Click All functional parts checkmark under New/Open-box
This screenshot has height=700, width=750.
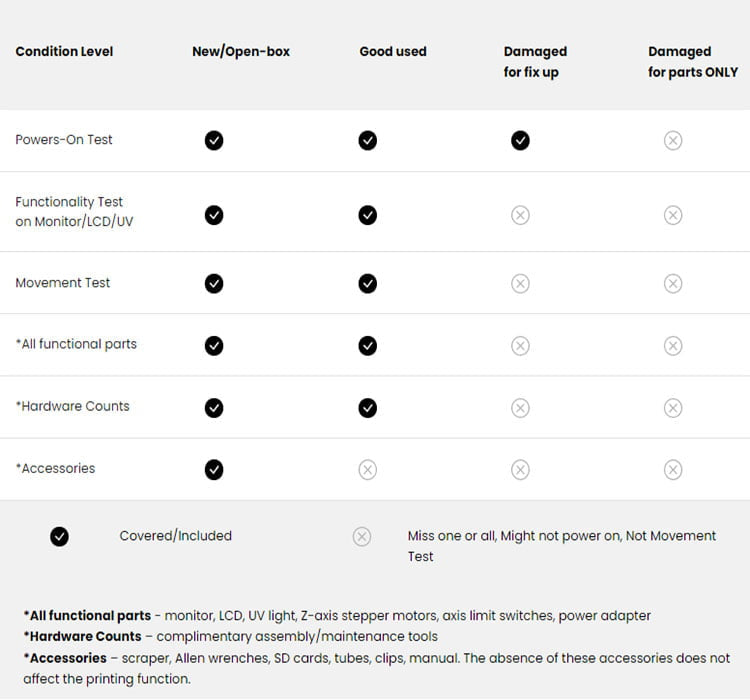tap(214, 346)
